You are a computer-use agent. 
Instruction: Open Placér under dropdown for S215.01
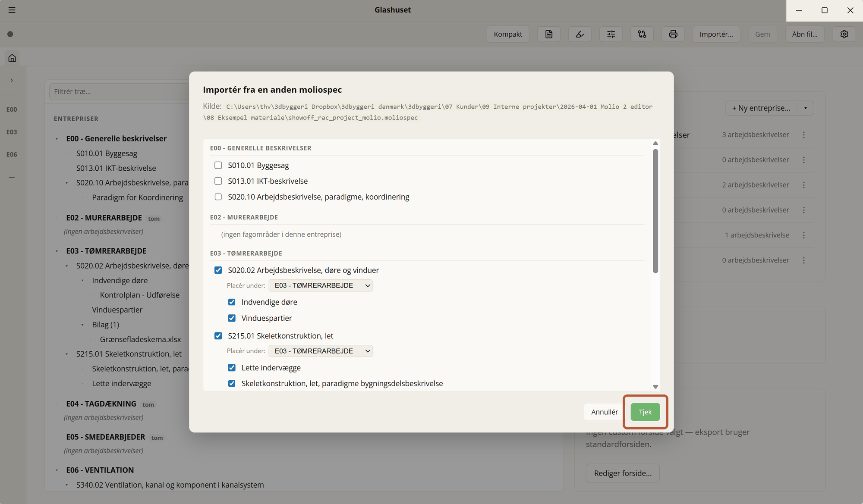click(321, 351)
